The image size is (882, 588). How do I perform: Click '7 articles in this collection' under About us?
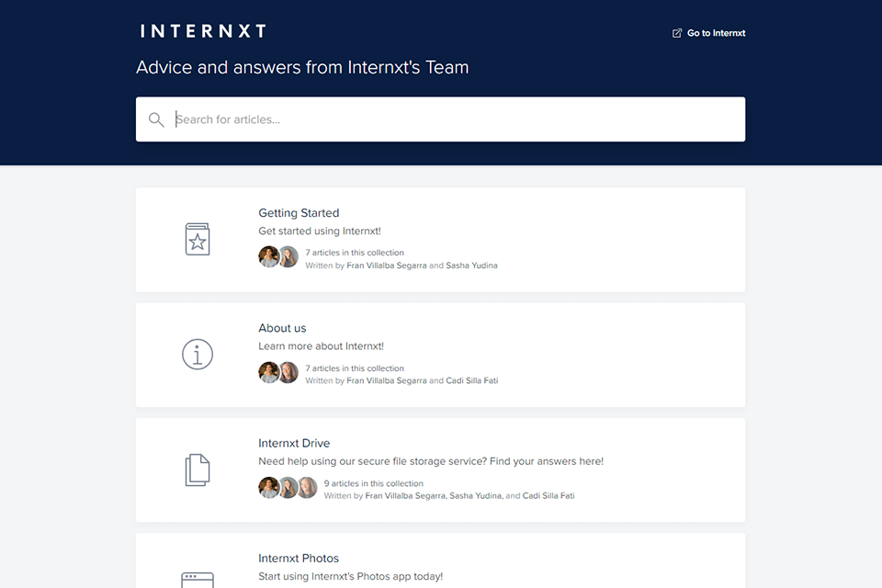pyautogui.click(x=355, y=368)
